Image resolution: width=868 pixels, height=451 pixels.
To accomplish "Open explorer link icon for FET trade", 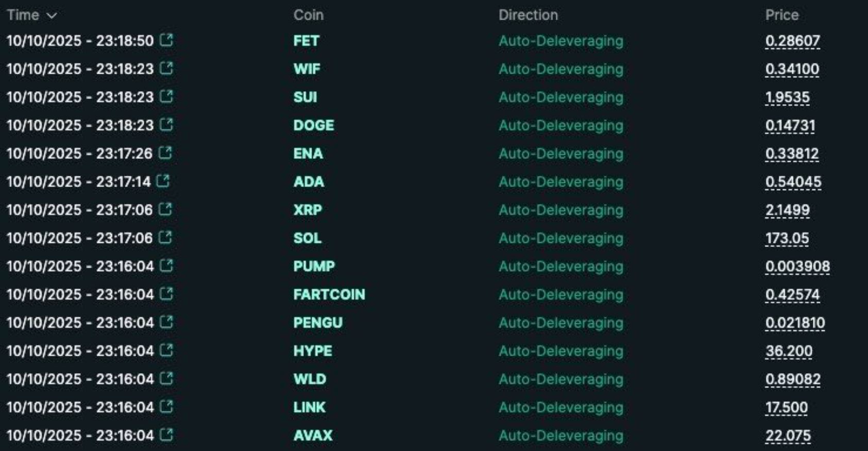I will click(x=166, y=40).
